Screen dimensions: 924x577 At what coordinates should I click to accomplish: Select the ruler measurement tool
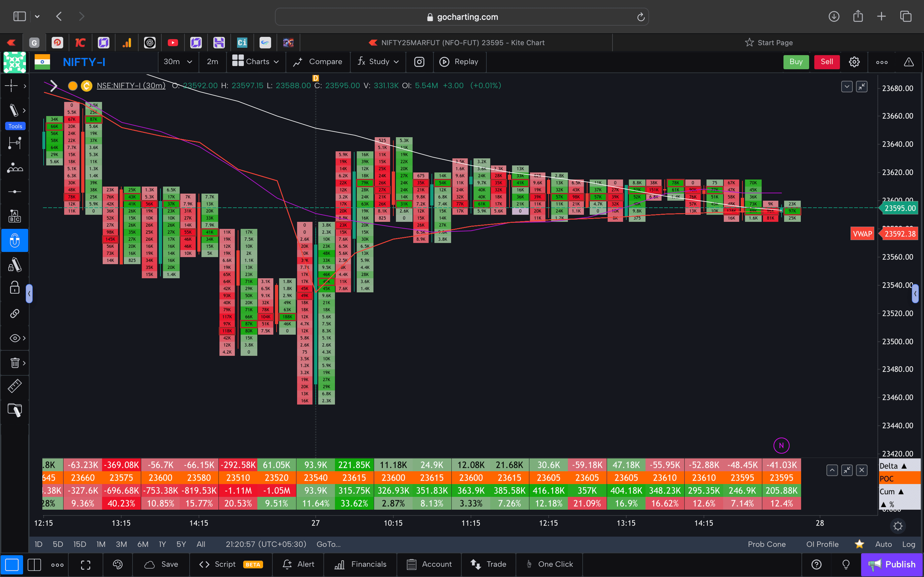click(x=15, y=386)
